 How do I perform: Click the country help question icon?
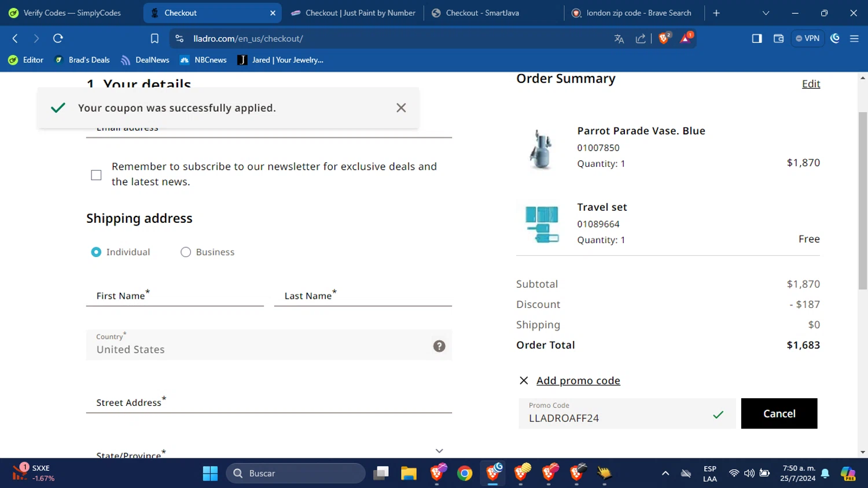(439, 346)
